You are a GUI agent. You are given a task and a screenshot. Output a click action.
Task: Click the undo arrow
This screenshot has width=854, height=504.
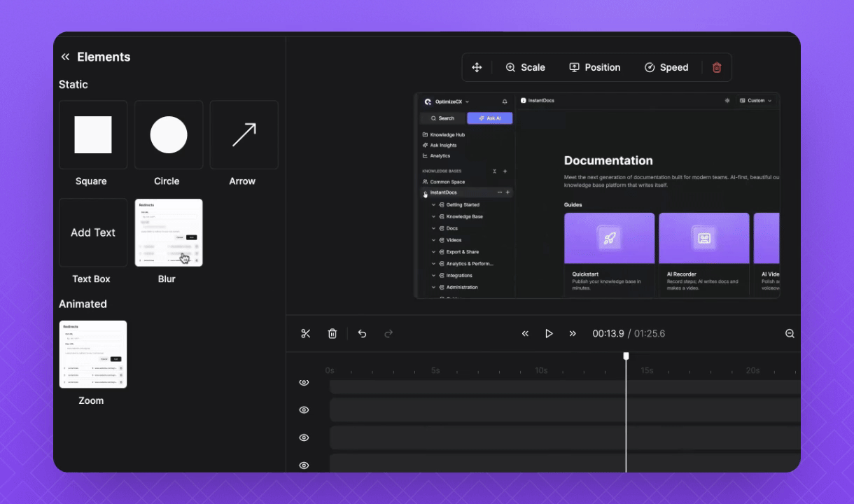point(362,334)
